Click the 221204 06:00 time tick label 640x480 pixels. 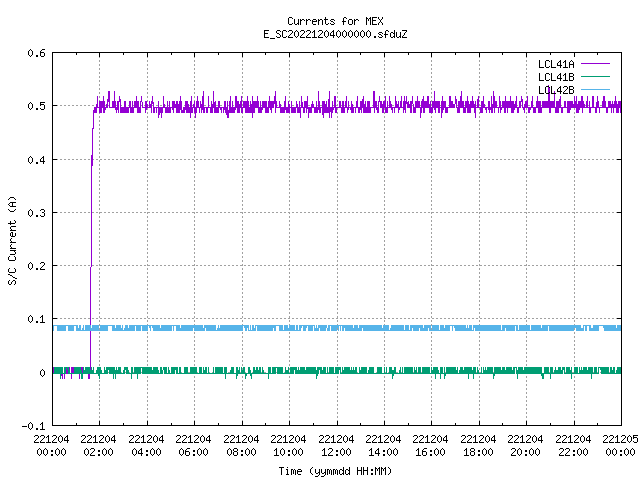(193, 446)
